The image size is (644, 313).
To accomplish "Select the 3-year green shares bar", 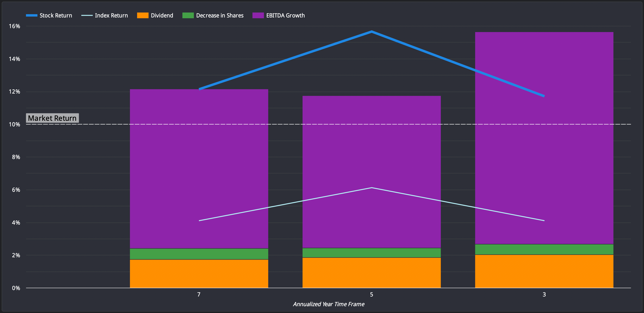I will 544,249.
